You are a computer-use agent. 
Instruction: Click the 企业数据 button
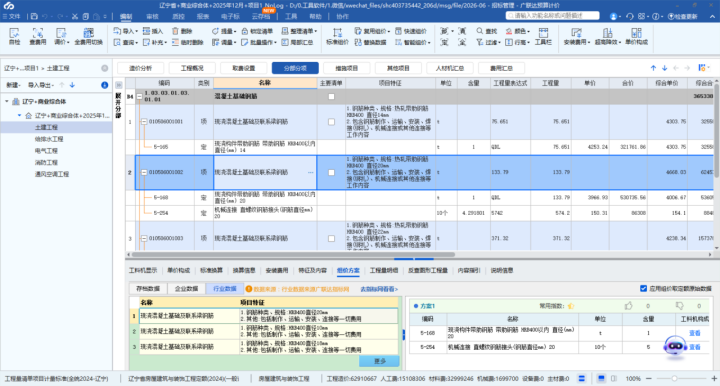[x=186, y=289]
